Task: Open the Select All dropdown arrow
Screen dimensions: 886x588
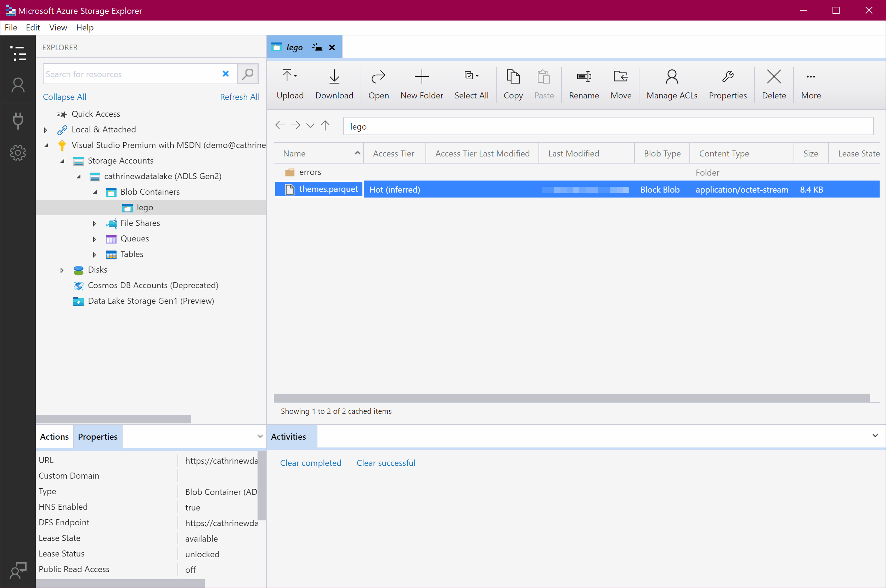Action: pyautogui.click(x=477, y=76)
